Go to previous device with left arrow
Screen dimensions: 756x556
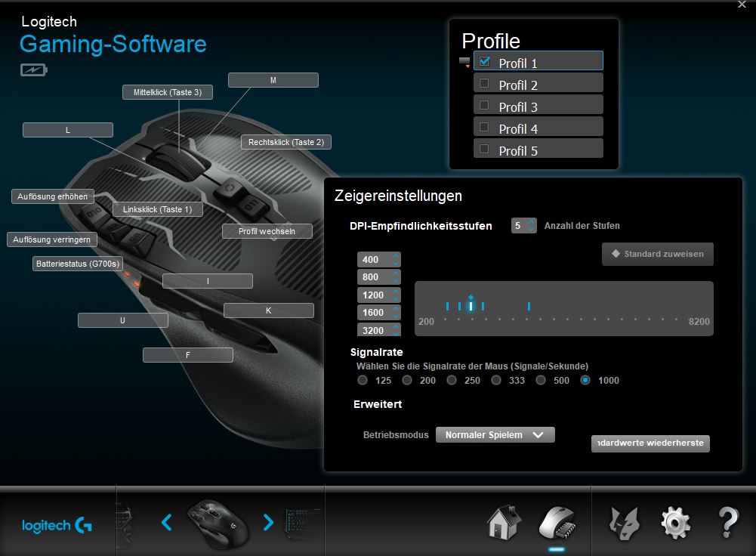coord(167,522)
